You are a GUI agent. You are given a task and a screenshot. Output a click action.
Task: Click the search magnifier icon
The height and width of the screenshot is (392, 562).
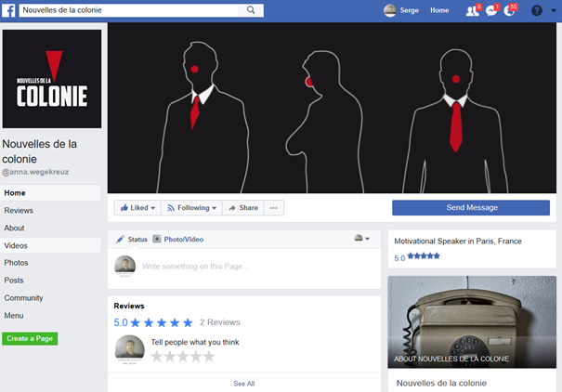tap(251, 10)
